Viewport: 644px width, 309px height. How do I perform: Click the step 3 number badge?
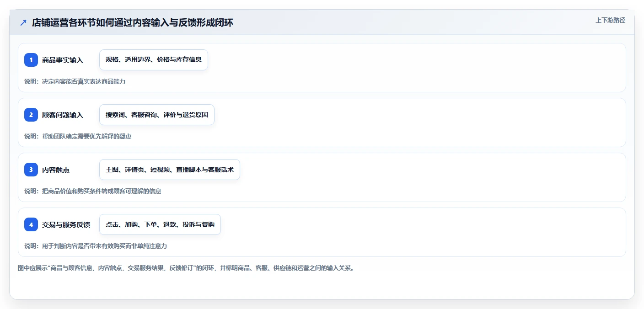pos(31,170)
